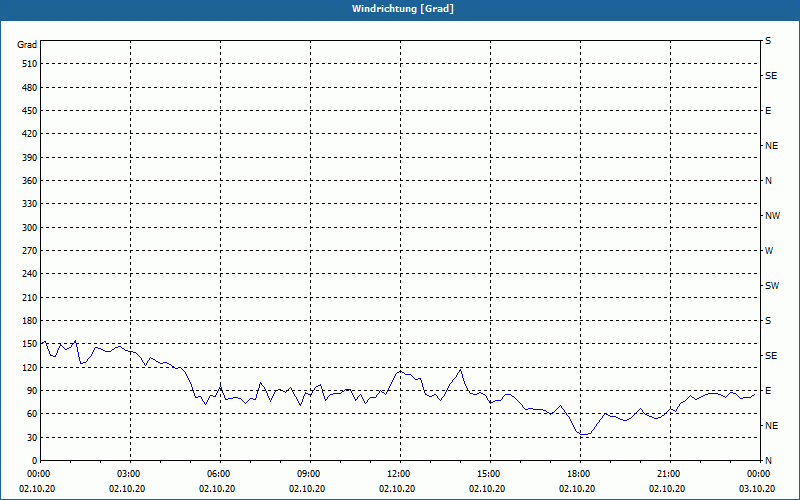Select the 0 degree axis label
This screenshot has width=800, height=500.
35,461
